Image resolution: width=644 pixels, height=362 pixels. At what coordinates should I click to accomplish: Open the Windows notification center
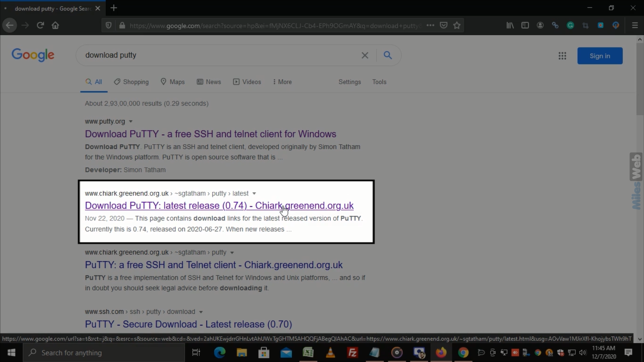click(x=628, y=353)
